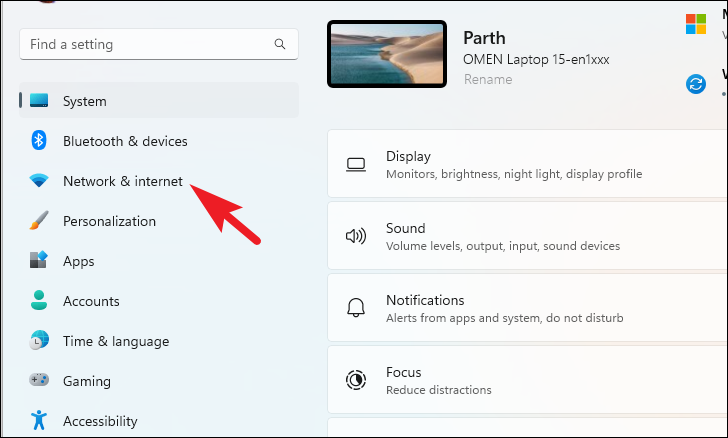Click the search magnifier icon

tap(280, 44)
